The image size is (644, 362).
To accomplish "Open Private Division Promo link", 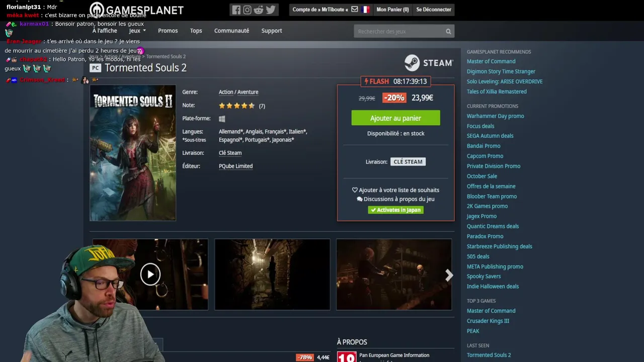I will (x=494, y=166).
